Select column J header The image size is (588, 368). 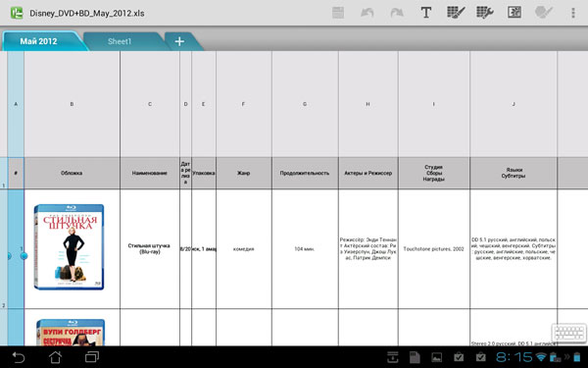514,104
